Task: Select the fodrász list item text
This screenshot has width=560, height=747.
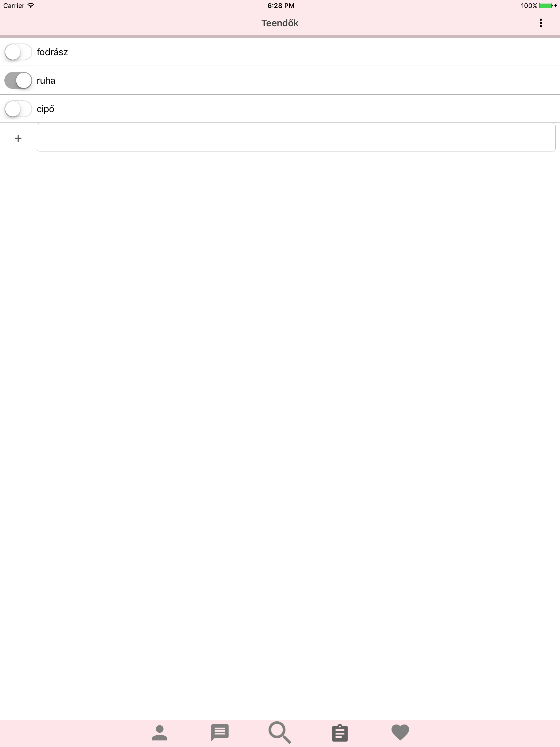Action: [52, 52]
